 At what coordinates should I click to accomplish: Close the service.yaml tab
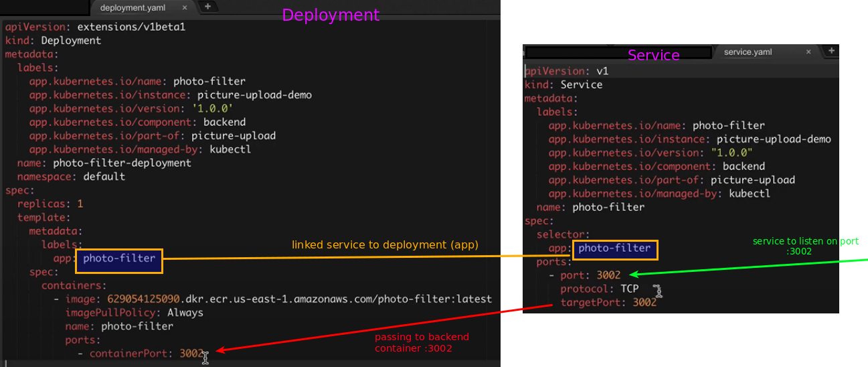[808, 52]
